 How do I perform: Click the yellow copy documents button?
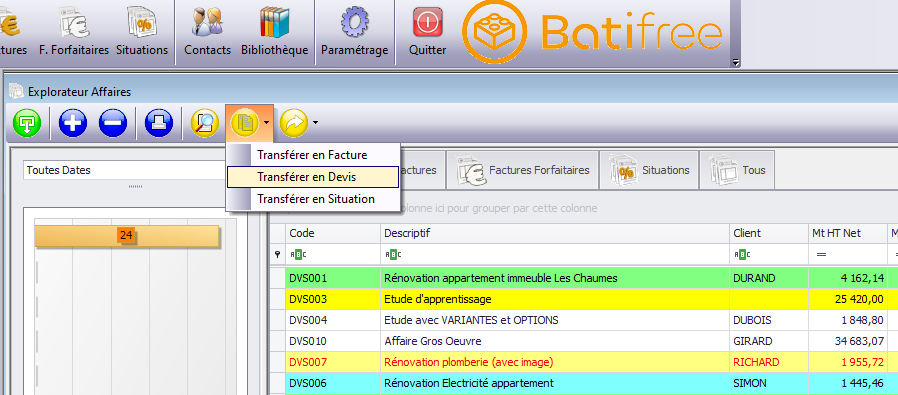pos(244,123)
